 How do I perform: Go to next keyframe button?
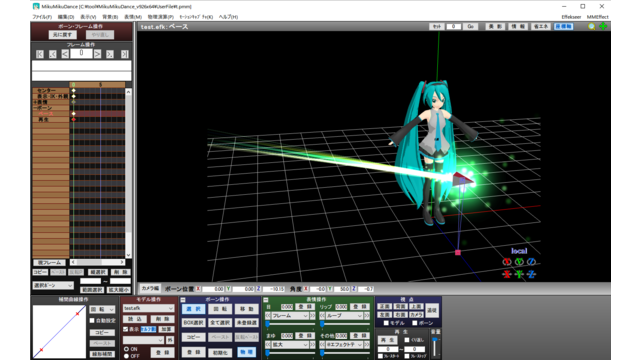tap(110, 54)
